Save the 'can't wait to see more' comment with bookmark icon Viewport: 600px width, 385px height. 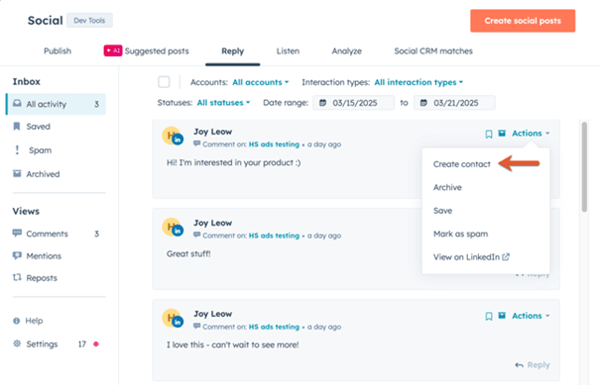point(489,316)
